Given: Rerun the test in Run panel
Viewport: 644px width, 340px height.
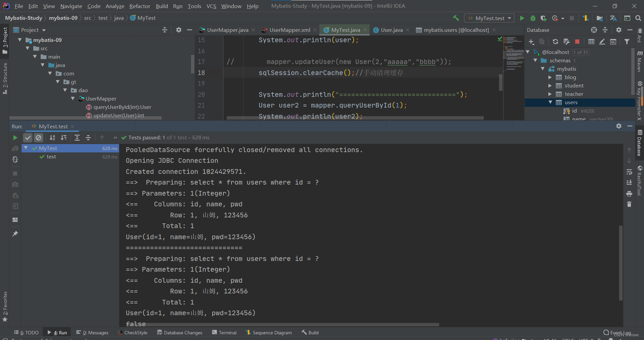Looking at the screenshot, I should point(15,138).
